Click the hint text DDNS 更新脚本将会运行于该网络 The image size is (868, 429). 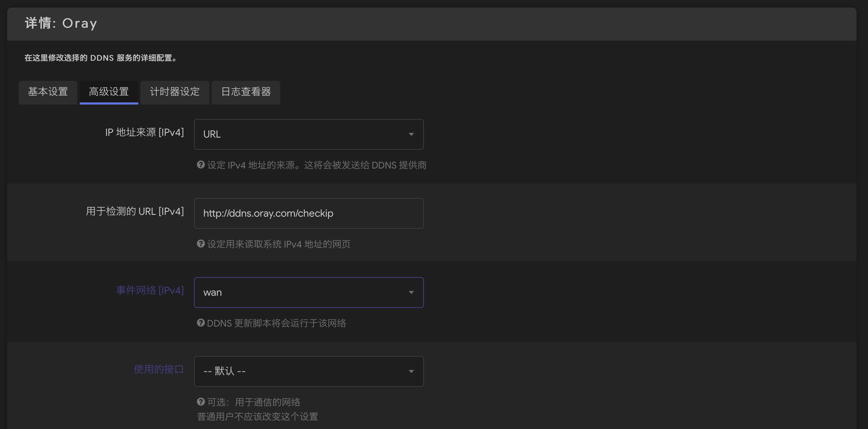click(277, 323)
